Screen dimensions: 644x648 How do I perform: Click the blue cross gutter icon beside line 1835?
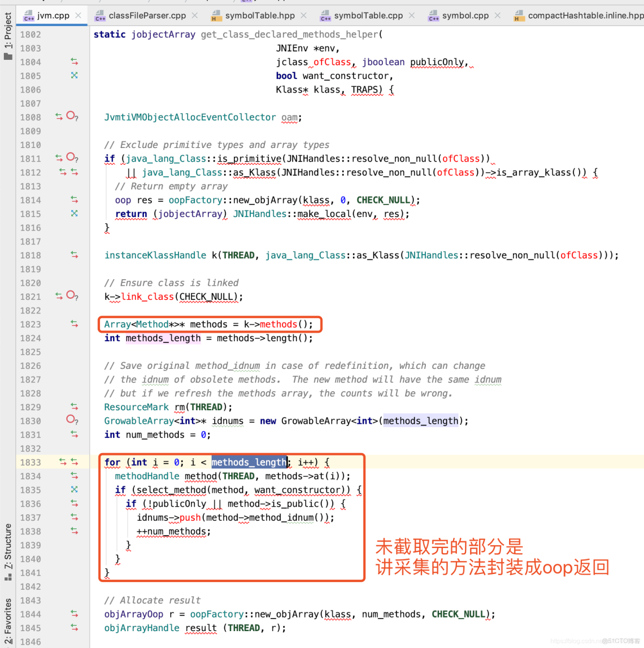click(x=75, y=490)
